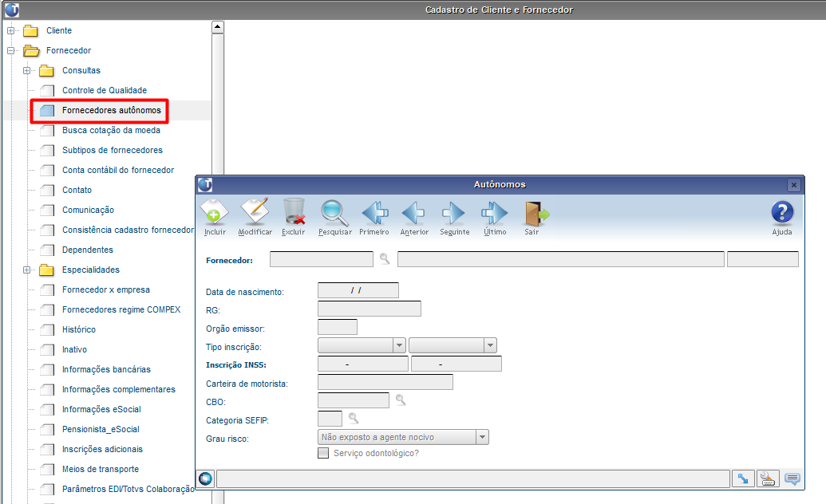Viewport: 826px width, 504px height.
Task: Click the Carteira de motorista field
Action: coord(385,382)
